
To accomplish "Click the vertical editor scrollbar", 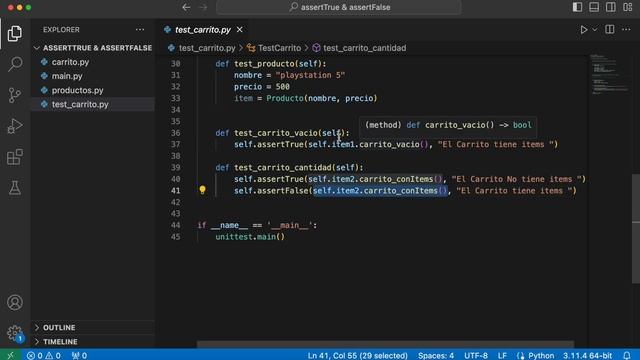I will pos(636,229).
